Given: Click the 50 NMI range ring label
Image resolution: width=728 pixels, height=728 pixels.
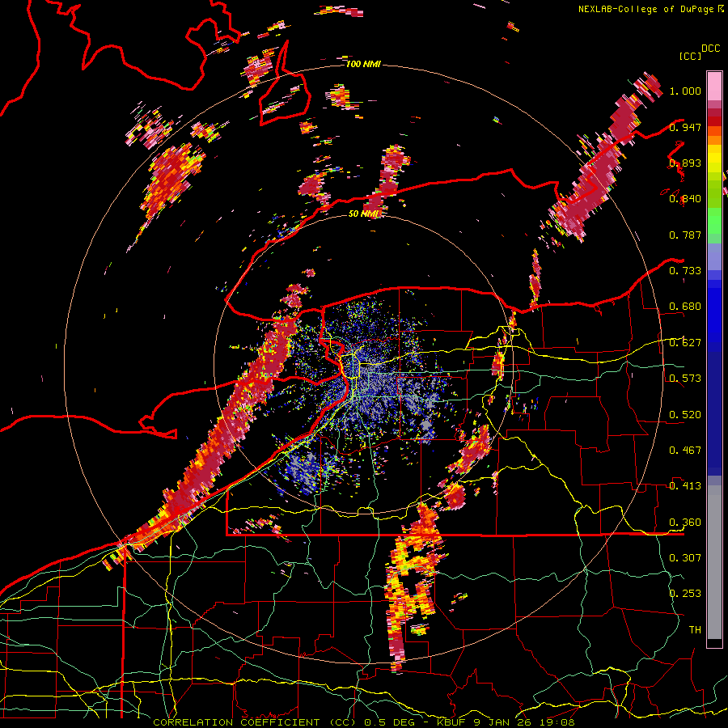Looking at the screenshot, I should pyautogui.click(x=363, y=214).
